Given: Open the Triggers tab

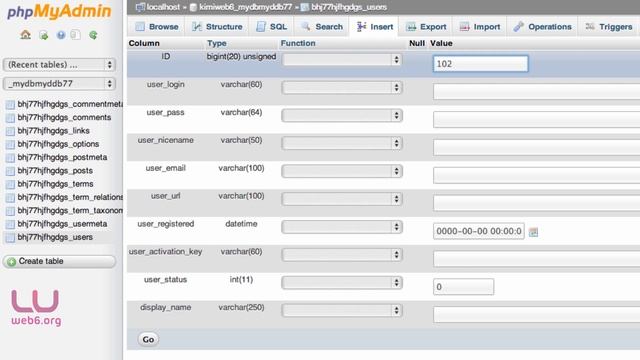Looking at the screenshot, I should tap(609, 27).
